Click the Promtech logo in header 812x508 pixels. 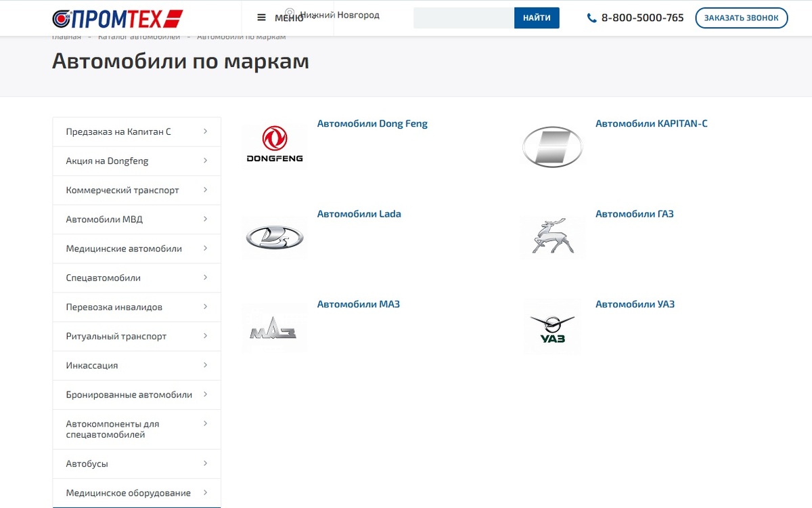point(118,18)
